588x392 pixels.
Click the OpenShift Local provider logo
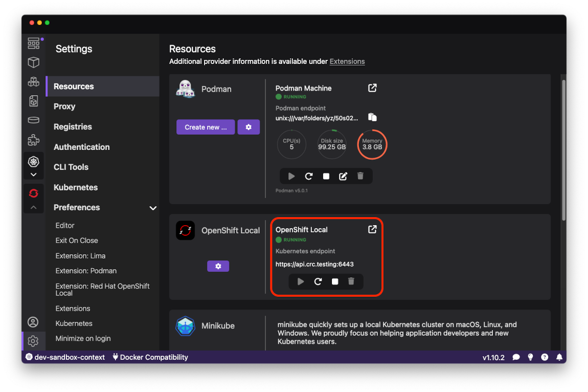[185, 230]
